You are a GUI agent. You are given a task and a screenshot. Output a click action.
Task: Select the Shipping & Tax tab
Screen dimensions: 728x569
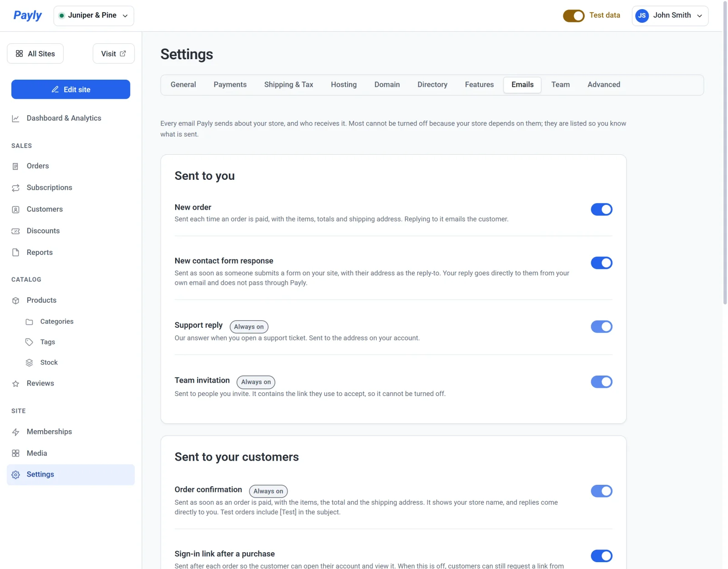[x=289, y=85]
